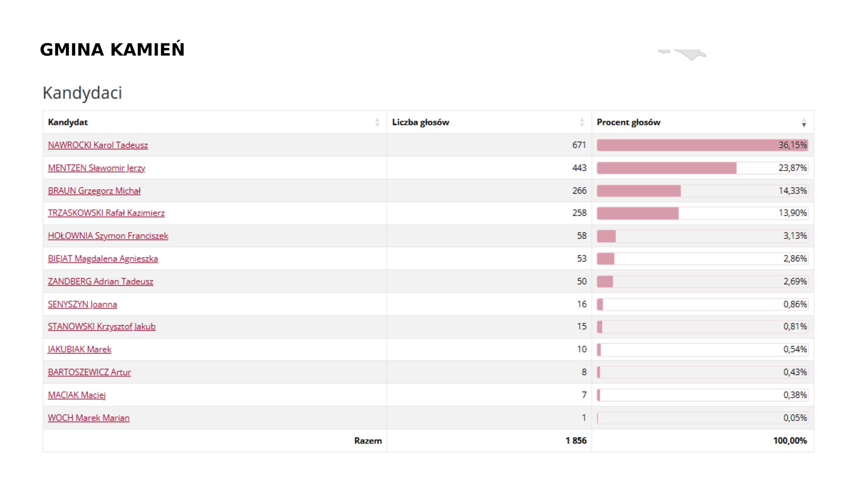This screenshot has width=868, height=488.
Task: Sort by Liczba głosów arrows icon
Action: pos(582,122)
